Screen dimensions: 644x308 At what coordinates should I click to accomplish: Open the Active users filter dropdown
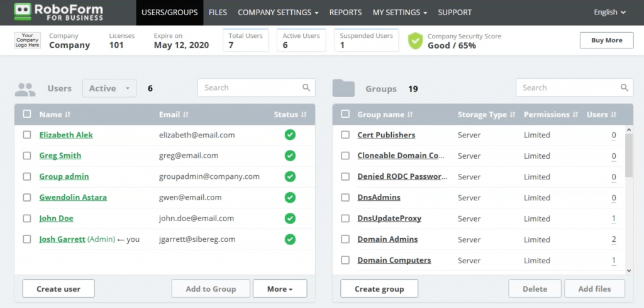(x=109, y=88)
